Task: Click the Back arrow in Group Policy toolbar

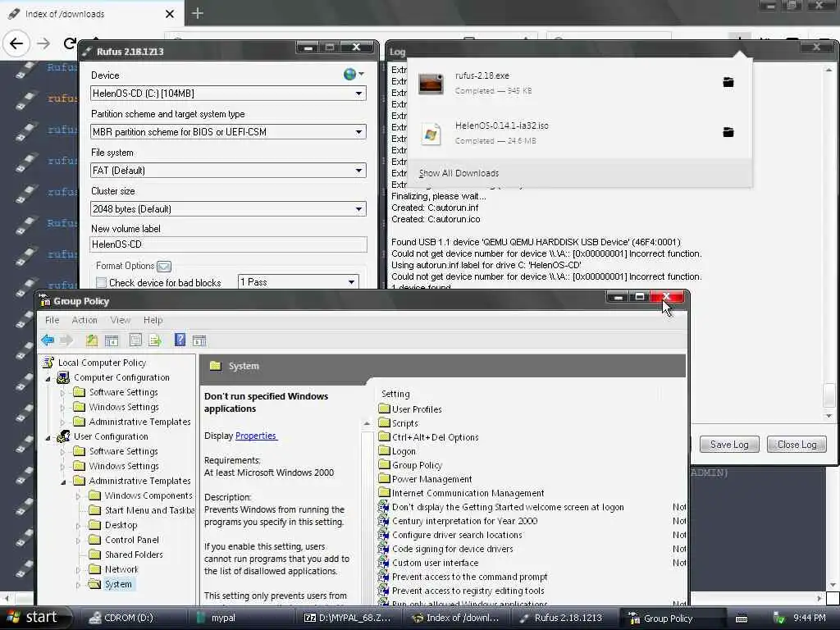Action: (48, 340)
